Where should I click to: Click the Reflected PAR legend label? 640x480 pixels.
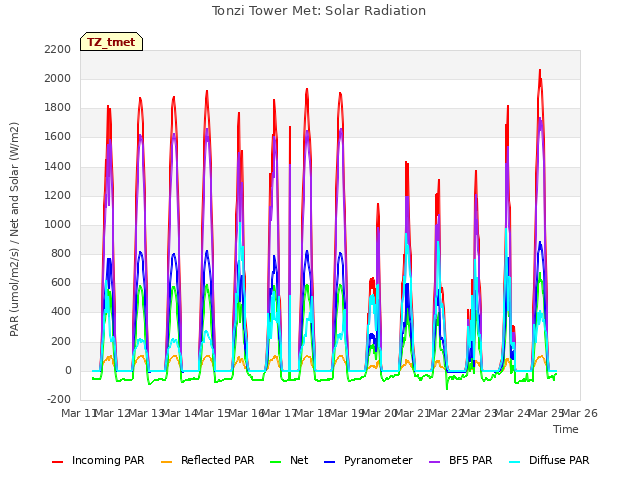tap(218, 460)
